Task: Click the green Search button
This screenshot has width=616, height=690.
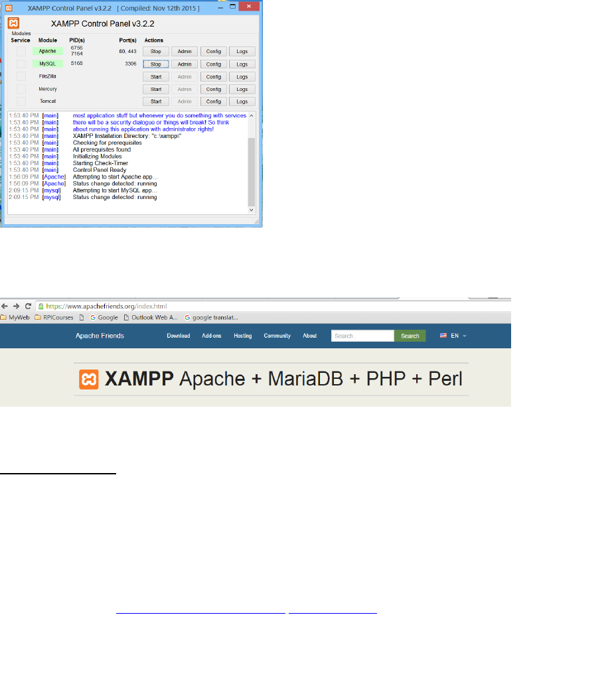Action: 410,336
